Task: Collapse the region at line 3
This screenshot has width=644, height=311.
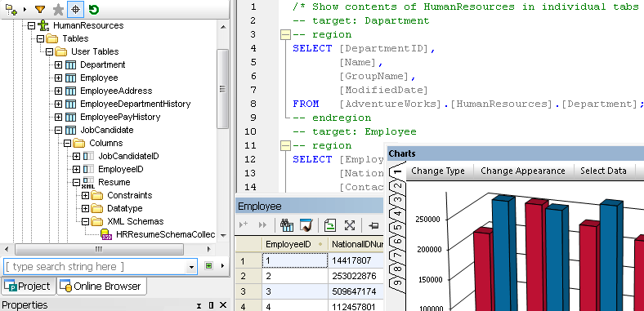Action: (x=285, y=34)
